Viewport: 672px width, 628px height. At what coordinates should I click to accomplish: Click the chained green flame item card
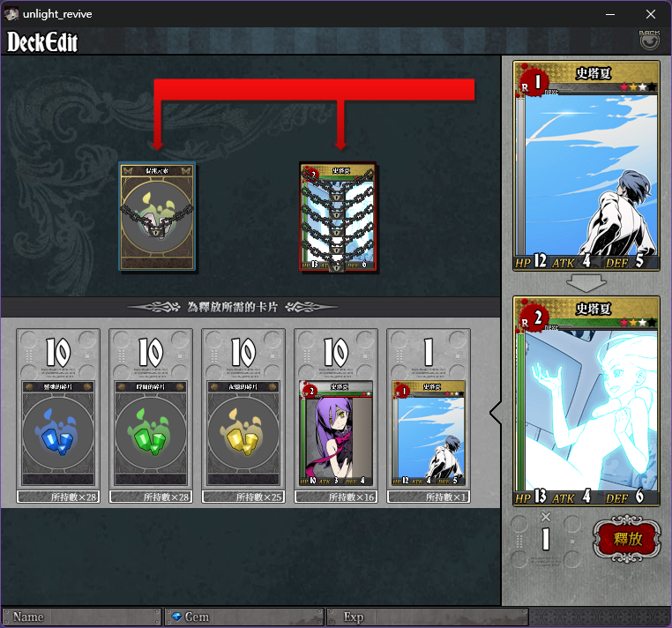157,216
